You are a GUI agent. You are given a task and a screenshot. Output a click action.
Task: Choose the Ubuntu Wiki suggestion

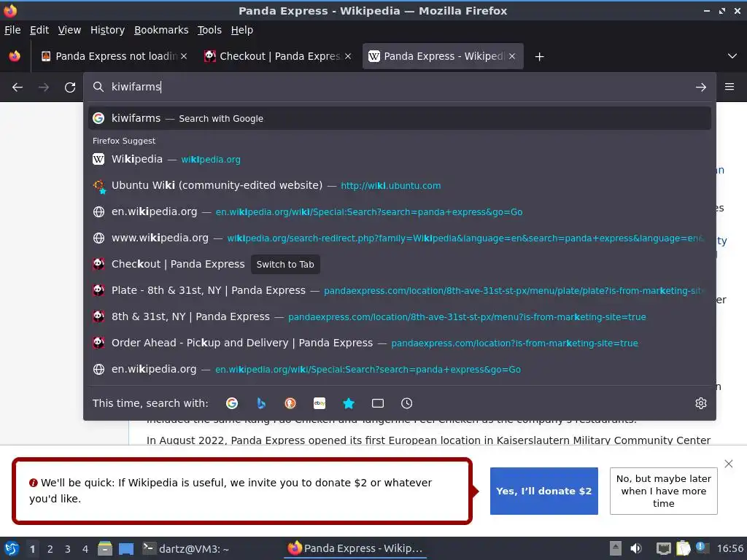coord(400,185)
